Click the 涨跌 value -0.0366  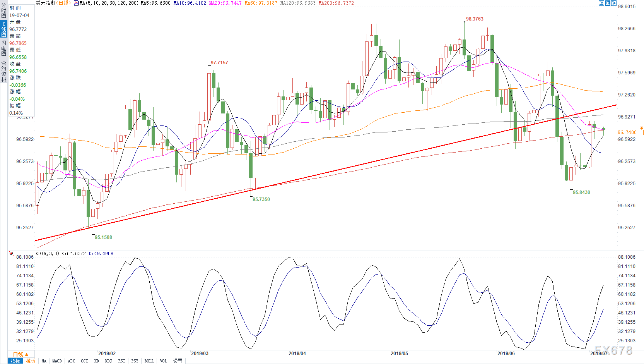pyautogui.click(x=18, y=85)
